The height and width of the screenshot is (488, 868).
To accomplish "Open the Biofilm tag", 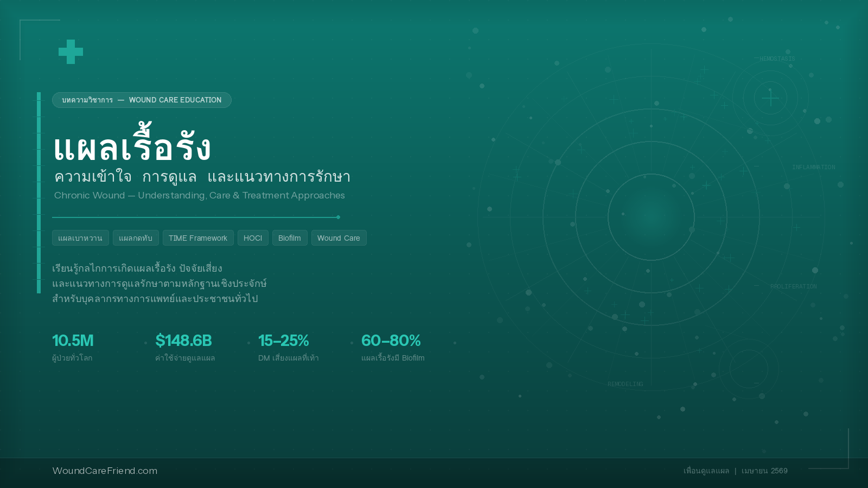I will pos(290,238).
